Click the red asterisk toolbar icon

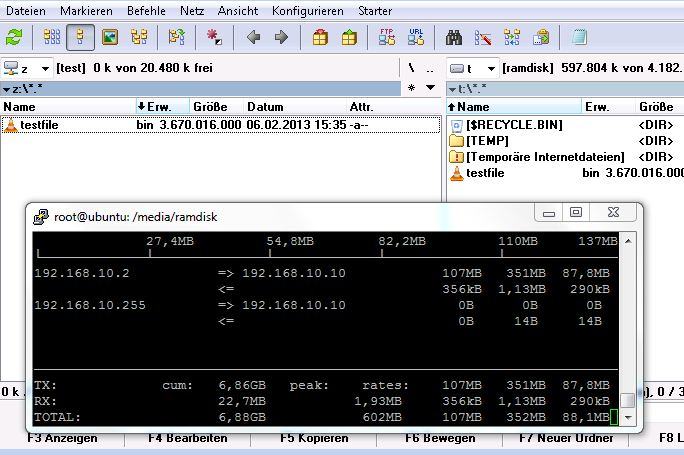click(214, 37)
